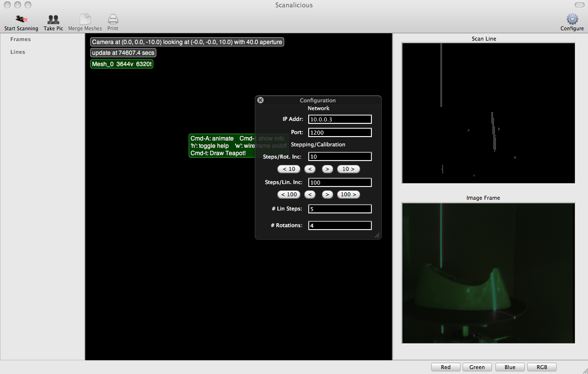
Task: Select Lines in the sidebar
Action: point(18,52)
